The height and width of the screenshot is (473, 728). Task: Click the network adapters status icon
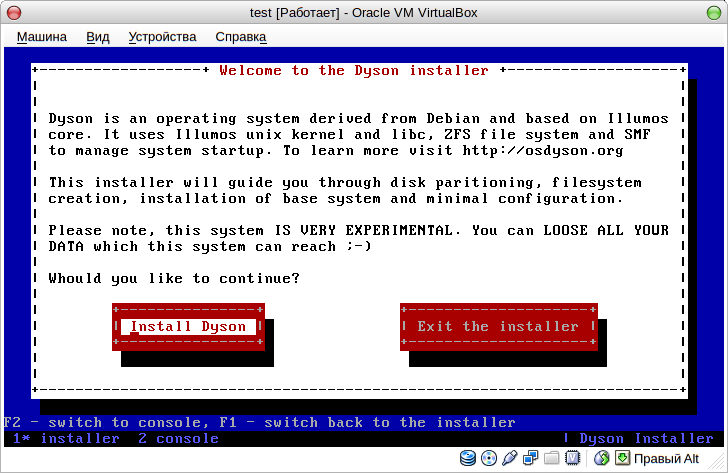(x=530, y=458)
